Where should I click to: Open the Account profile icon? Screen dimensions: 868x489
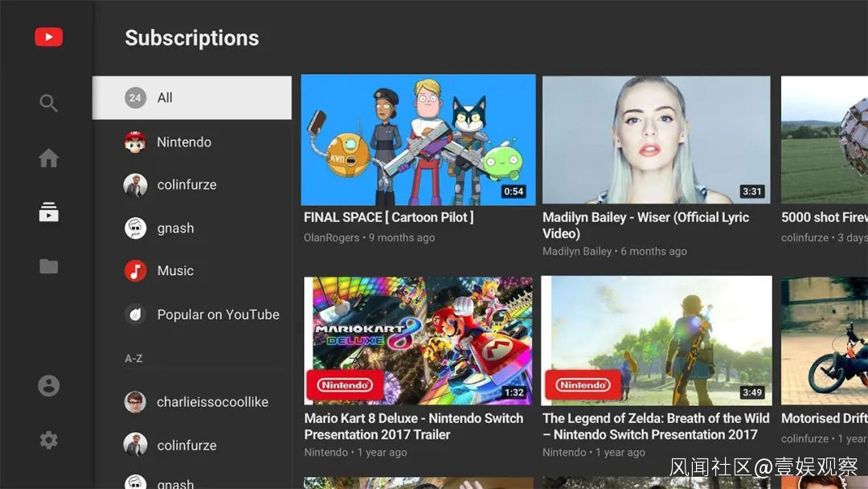[x=49, y=385]
